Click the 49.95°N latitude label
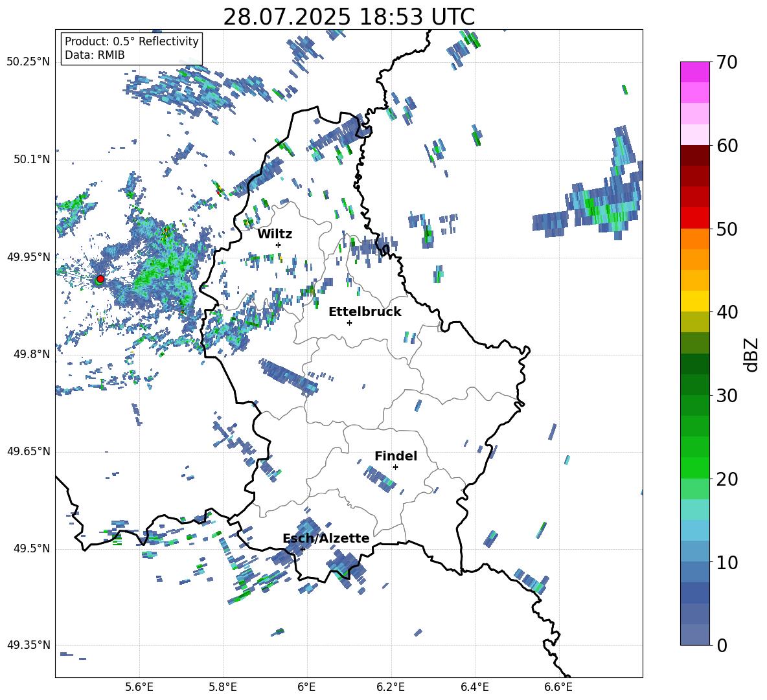Image resolution: width=767 pixels, height=700 pixels. click(29, 257)
